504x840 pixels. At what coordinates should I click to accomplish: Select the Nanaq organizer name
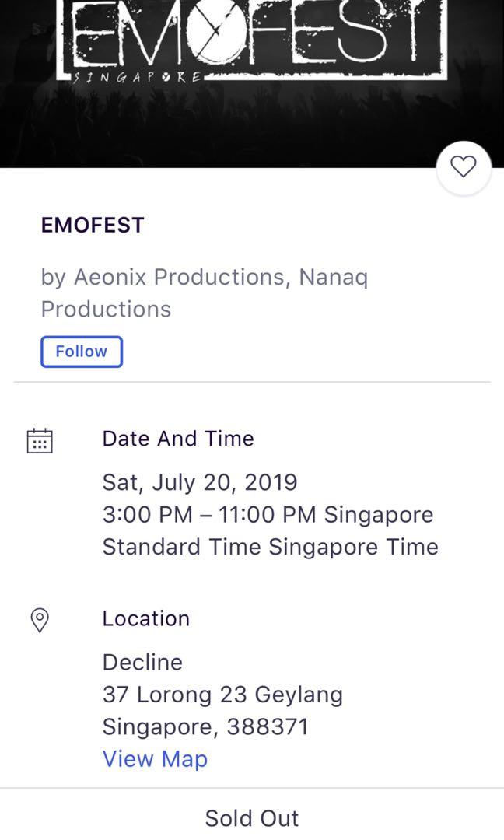point(332,277)
